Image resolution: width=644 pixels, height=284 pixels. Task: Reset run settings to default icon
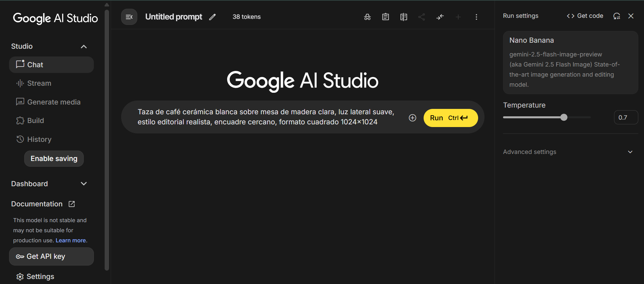(x=617, y=16)
